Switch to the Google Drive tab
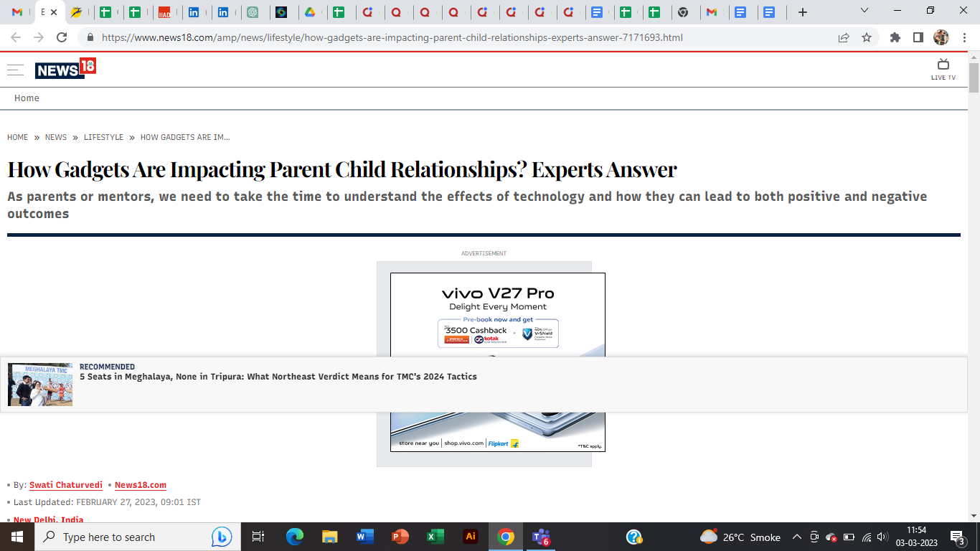 tap(310, 12)
